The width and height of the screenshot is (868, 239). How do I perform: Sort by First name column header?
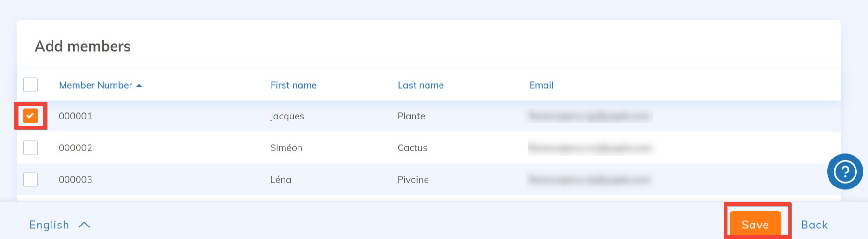point(293,85)
